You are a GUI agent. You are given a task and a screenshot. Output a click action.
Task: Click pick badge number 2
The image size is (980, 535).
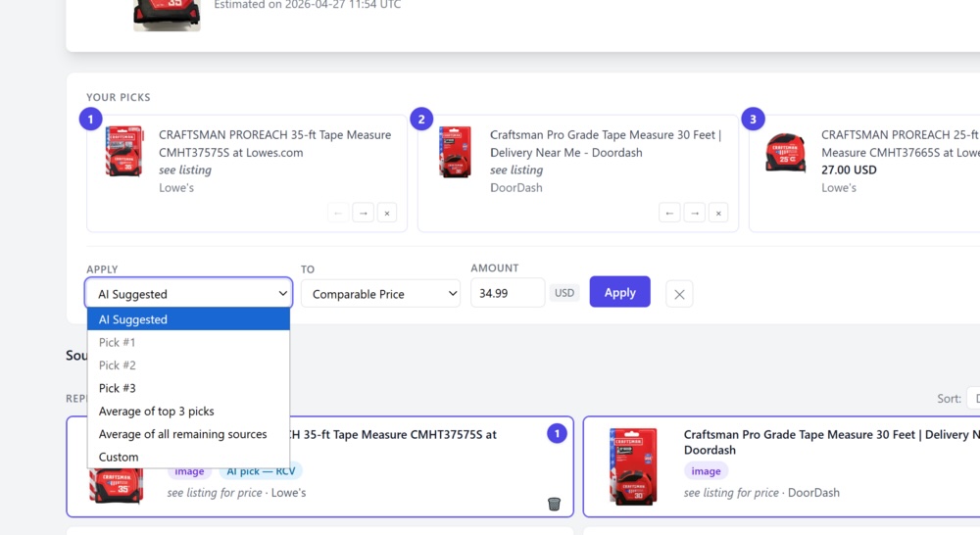click(421, 119)
